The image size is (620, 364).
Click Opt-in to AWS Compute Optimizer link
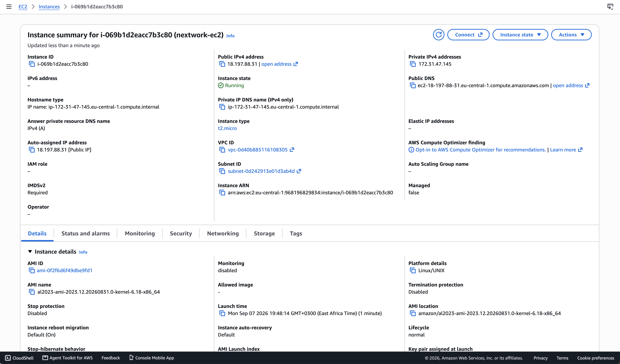481,150
